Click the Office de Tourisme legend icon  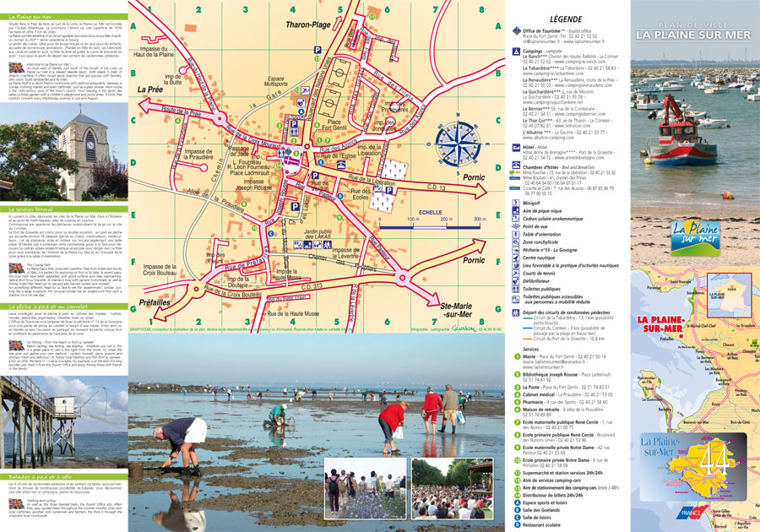[x=517, y=31]
